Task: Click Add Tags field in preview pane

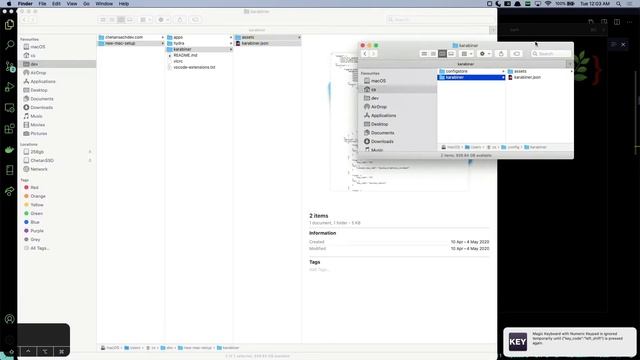Action: point(320,269)
